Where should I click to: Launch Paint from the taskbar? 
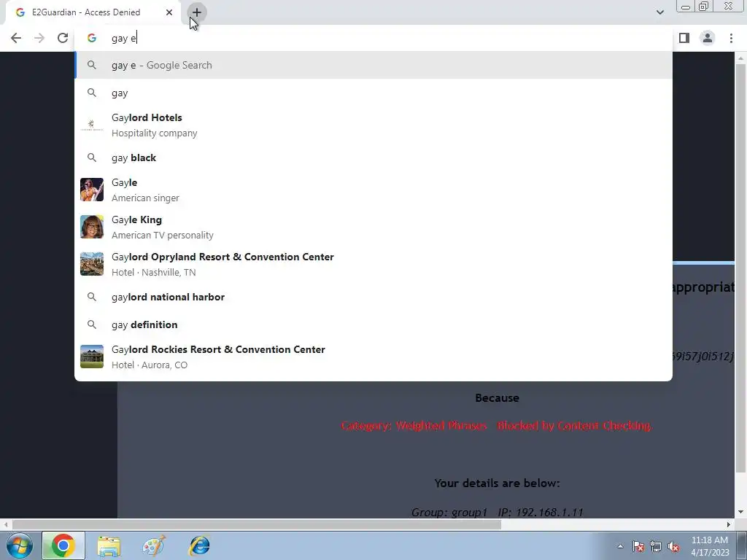pos(154,545)
